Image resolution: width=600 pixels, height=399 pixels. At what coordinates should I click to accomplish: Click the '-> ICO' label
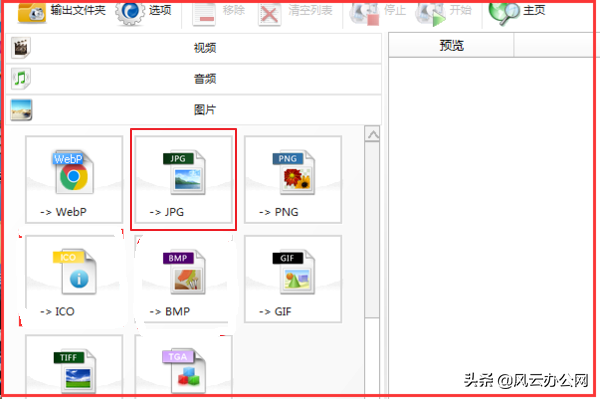tap(57, 311)
